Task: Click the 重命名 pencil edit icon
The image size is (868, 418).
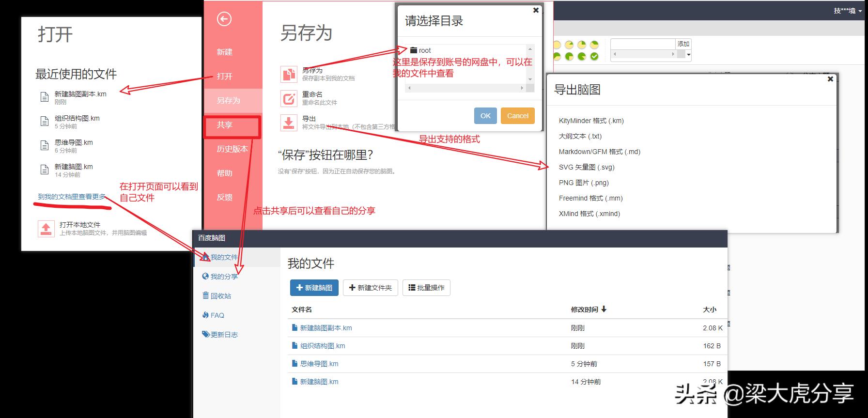Action: (289, 98)
